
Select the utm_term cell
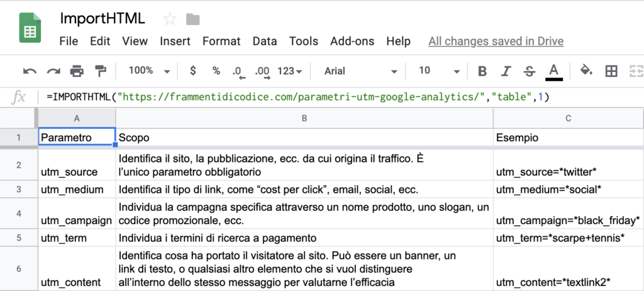(x=77, y=237)
